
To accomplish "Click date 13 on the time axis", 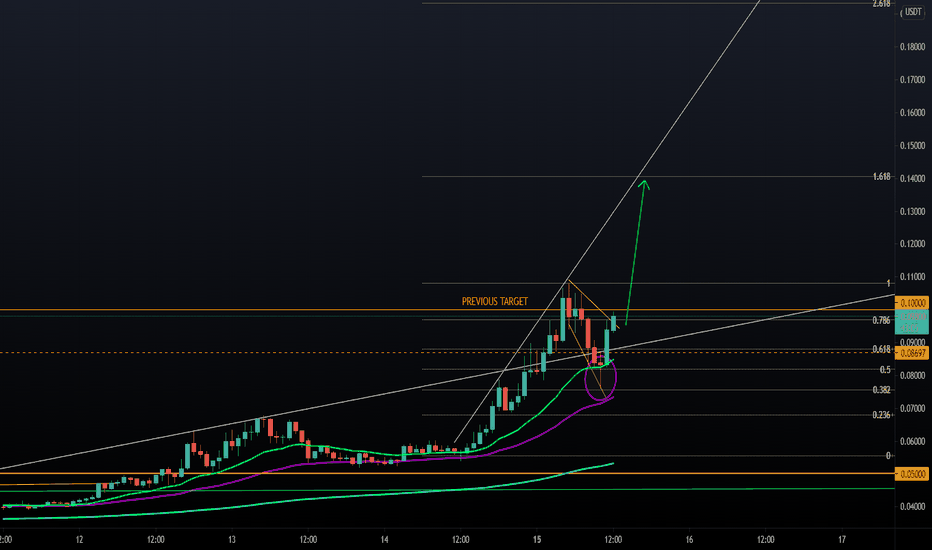I will pyautogui.click(x=232, y=540).
